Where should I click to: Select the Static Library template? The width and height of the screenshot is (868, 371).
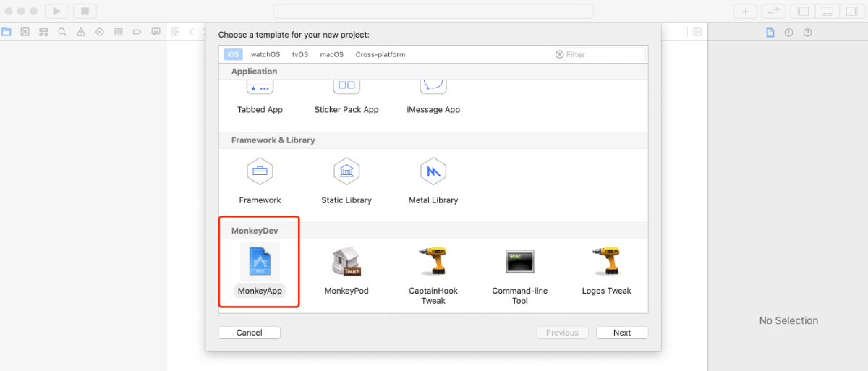coord(346,171)
